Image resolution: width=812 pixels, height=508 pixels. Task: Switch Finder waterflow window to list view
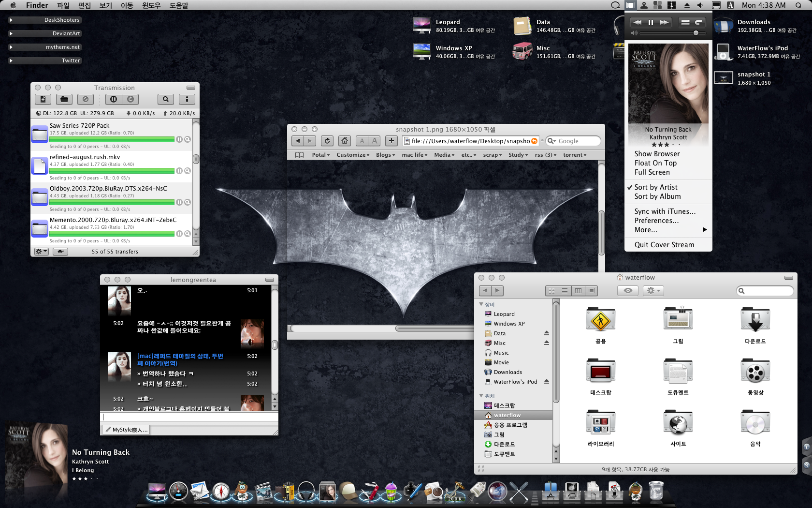(x=565, y=291)
